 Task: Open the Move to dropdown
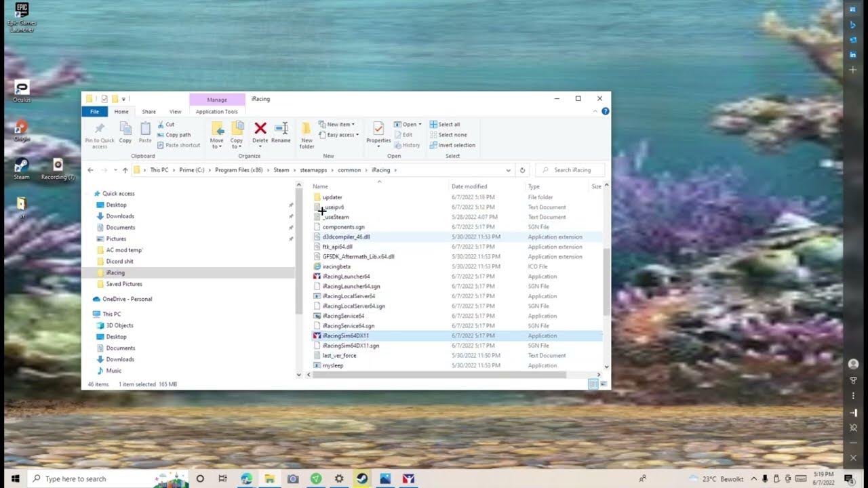point(217,135)
